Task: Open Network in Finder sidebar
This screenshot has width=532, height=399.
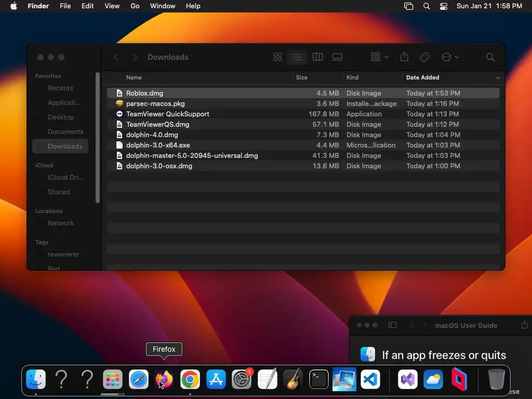Action: pos(60,223)
